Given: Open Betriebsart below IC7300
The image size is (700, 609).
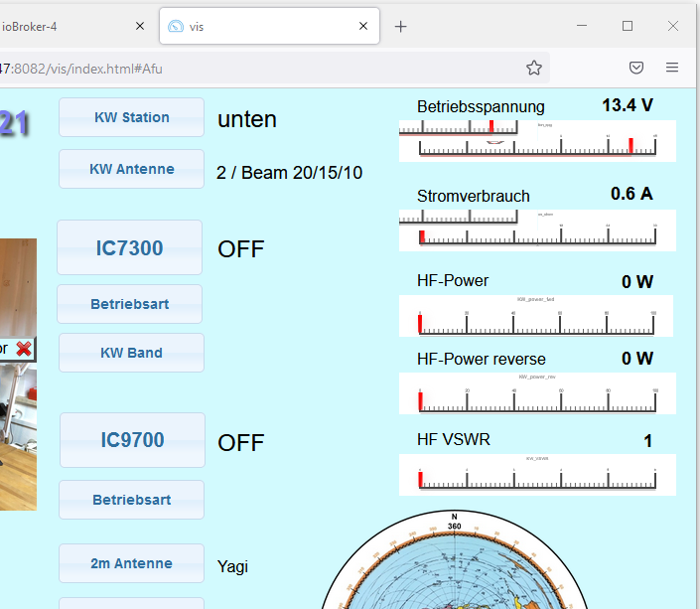Looking at the screenshot, I should 129,304.
